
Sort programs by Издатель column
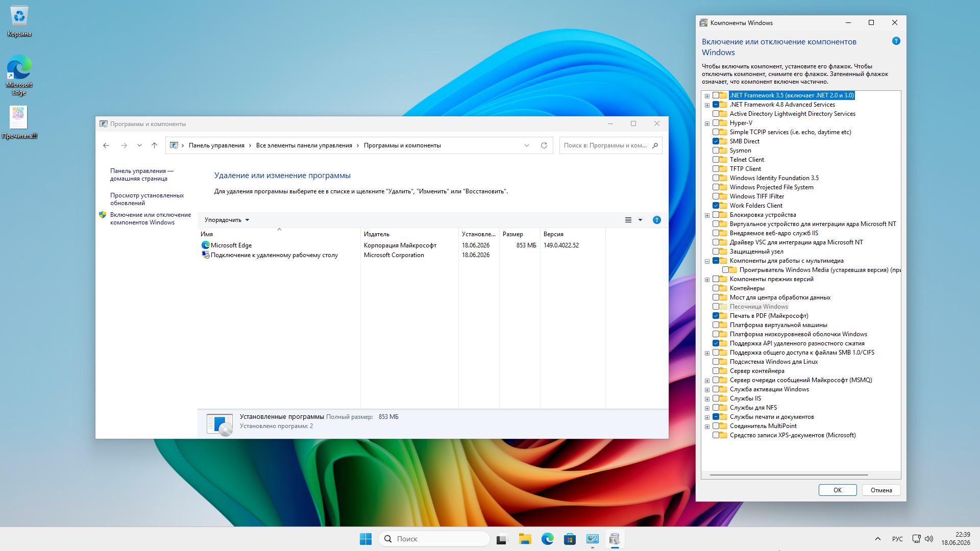[x=409, y=234]
